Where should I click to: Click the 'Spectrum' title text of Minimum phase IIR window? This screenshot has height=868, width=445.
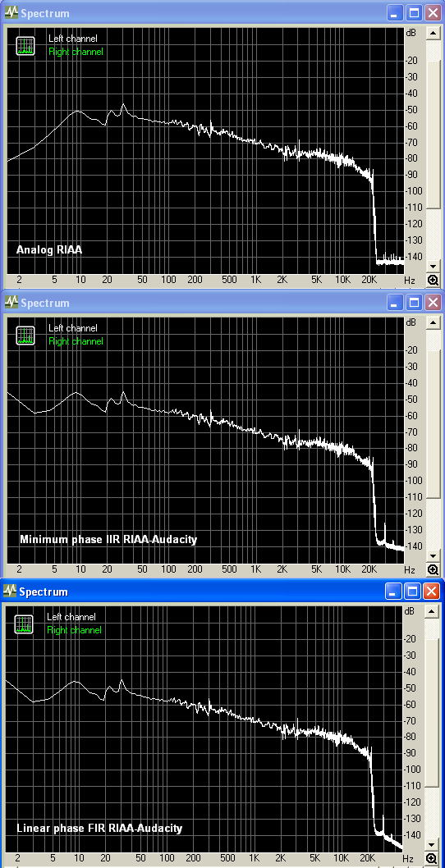[45, 303]
